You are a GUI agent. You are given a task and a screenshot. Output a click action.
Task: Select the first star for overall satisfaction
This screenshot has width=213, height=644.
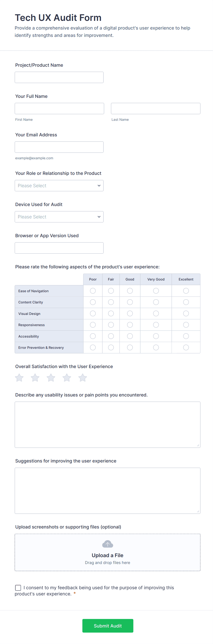[x=19, y=378]
